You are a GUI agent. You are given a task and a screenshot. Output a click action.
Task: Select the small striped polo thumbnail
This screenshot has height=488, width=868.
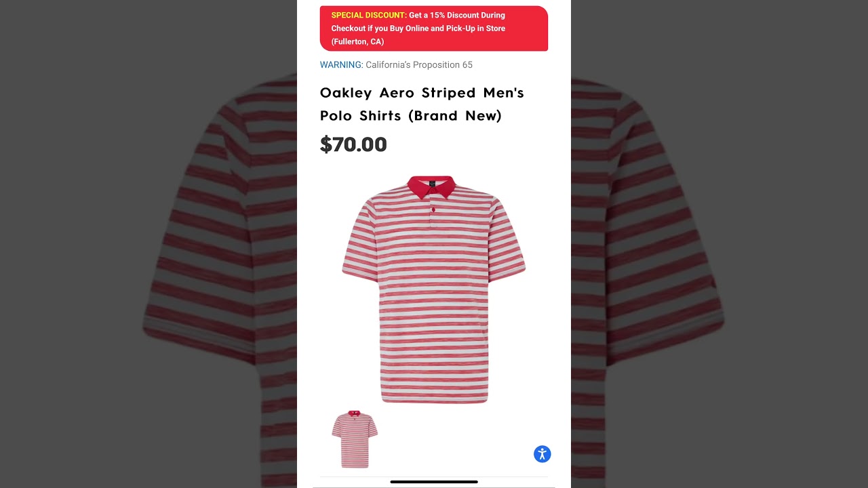click(355, 439)
